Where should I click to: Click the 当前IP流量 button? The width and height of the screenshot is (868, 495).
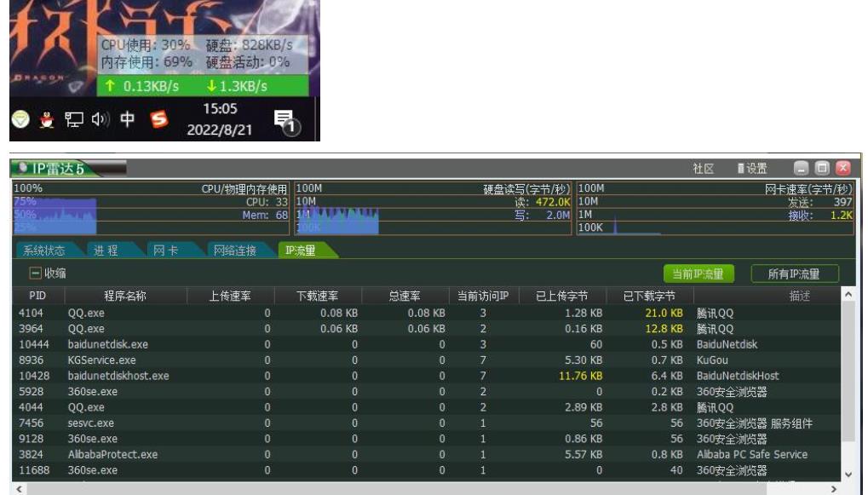(698, 273)
